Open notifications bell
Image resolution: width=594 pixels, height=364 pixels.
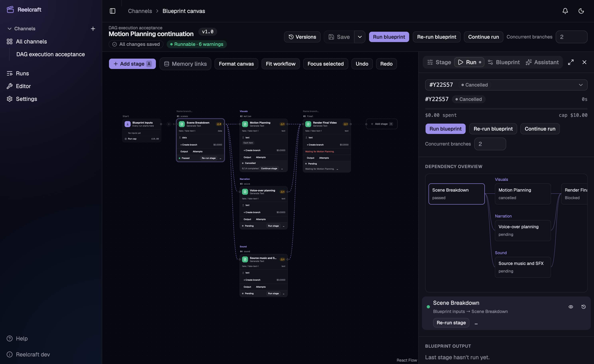[x=565, y=11]
